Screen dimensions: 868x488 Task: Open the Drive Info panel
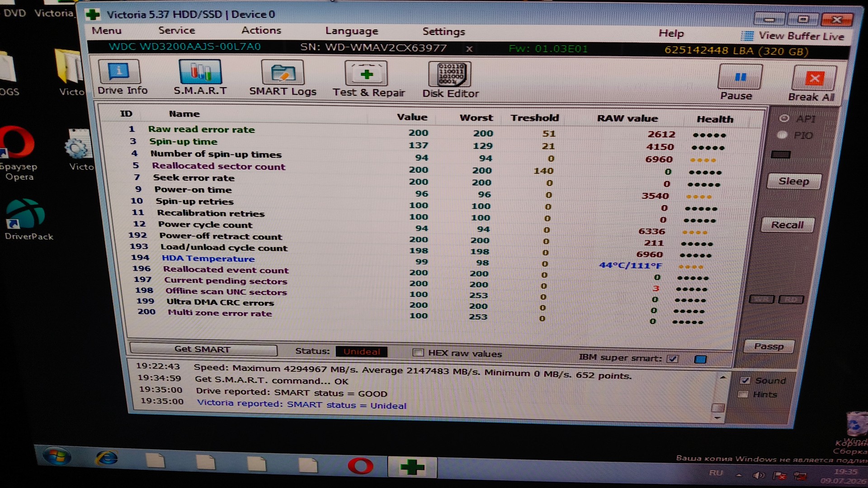click(x=120, y=78)
